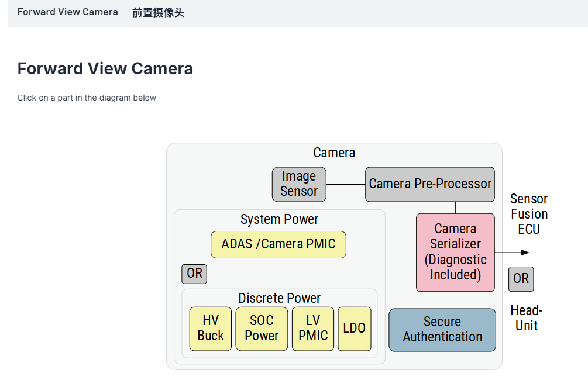Screen dimensions: 588x387
Task: Select the SOC Power block
Action: (262, 329)
